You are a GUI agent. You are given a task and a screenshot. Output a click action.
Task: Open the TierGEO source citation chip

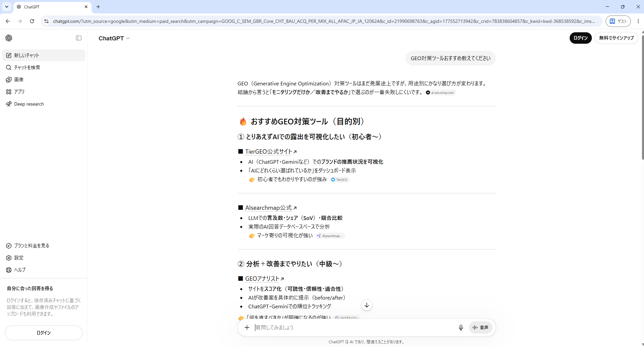[x=339, y=180]
